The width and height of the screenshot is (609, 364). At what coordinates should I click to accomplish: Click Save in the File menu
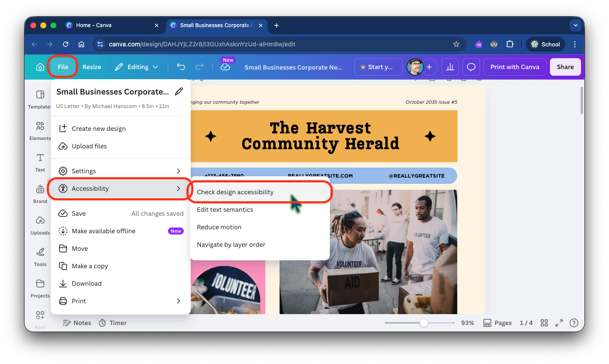click(121, 213)
